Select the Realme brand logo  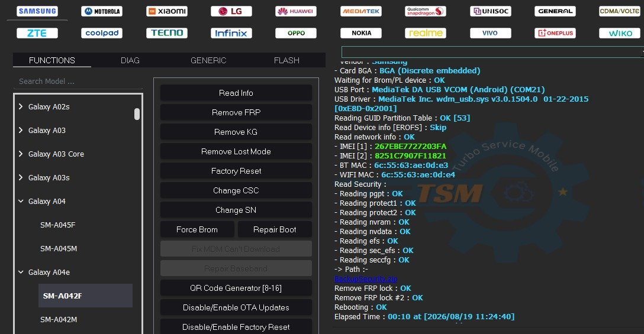tap(426, 33)
